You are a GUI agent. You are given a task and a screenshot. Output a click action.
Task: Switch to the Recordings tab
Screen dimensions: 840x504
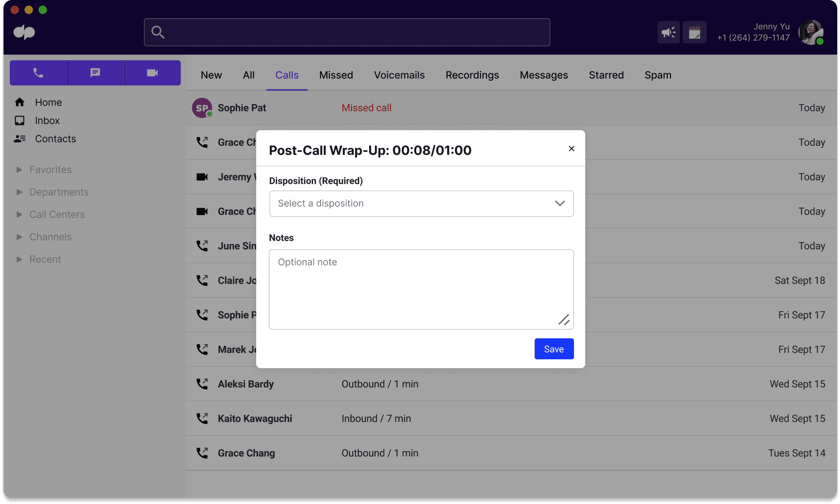tap(472, 75)
